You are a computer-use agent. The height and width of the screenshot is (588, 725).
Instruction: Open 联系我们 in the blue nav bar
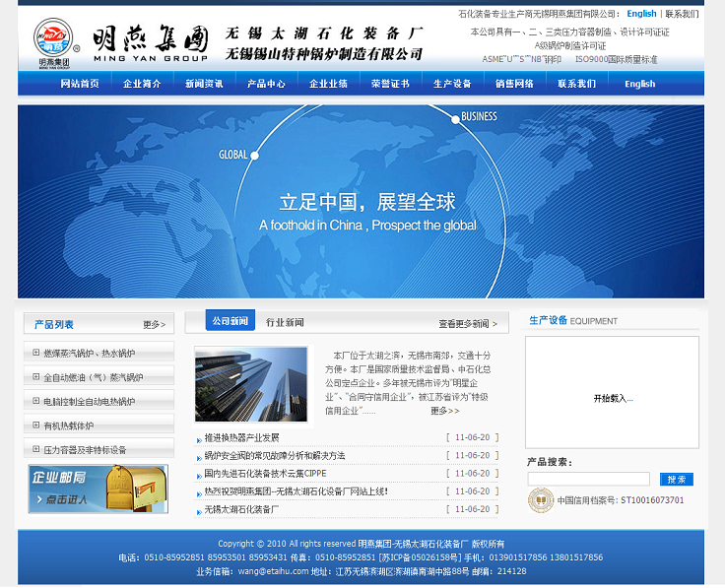pos(576,84)
